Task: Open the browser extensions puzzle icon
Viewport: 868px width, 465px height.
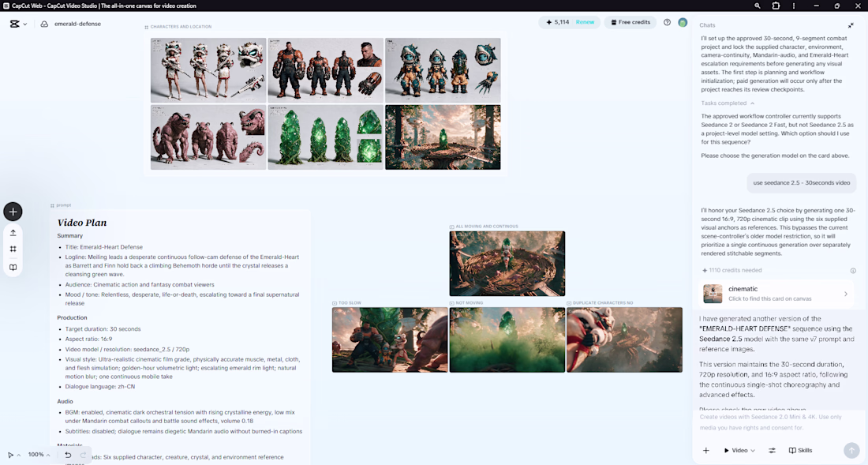Action: (x=776, y=6)
